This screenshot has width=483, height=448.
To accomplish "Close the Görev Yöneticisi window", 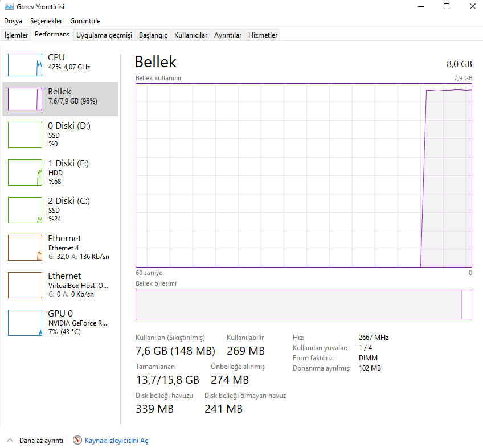I will (x=473, y=6).
